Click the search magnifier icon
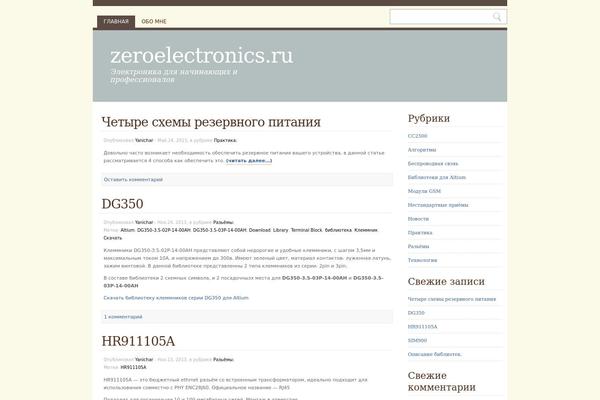 (x=497, y=16)
